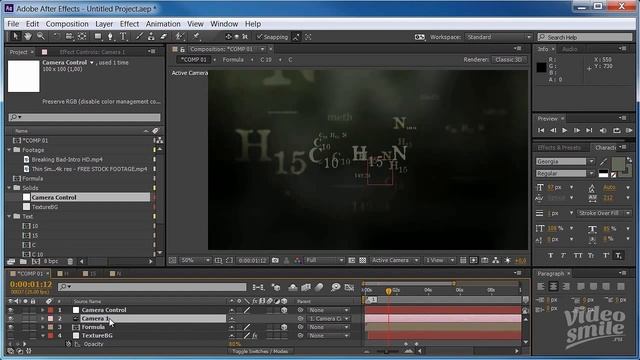
Task: Create new folder in Project panel
Action: (23, 261)
